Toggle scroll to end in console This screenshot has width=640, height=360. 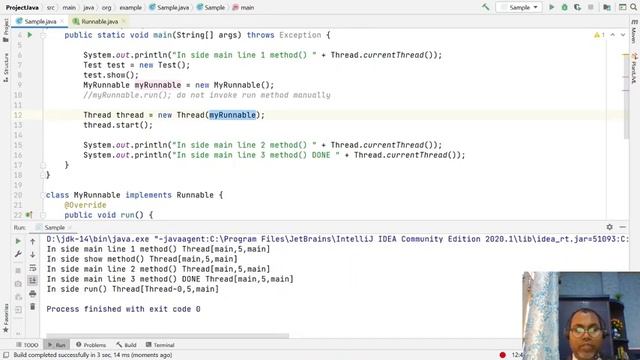[x=33, y=280]
